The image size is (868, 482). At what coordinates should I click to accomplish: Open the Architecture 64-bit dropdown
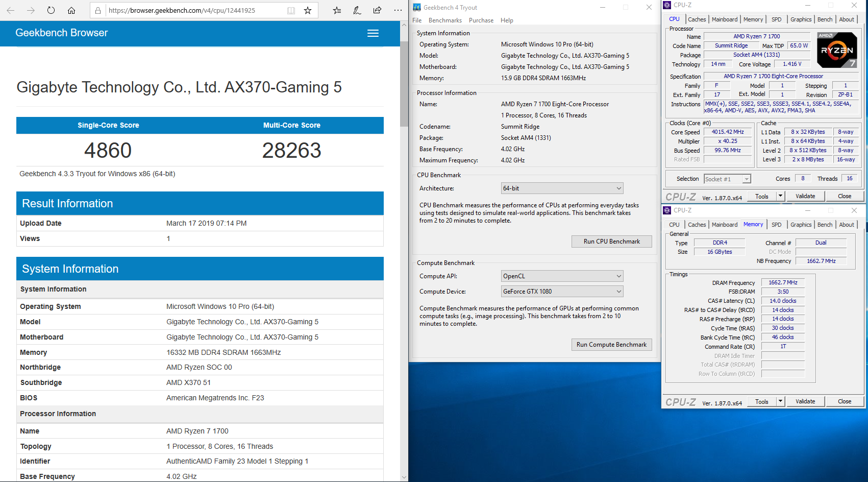click(562, 188)
